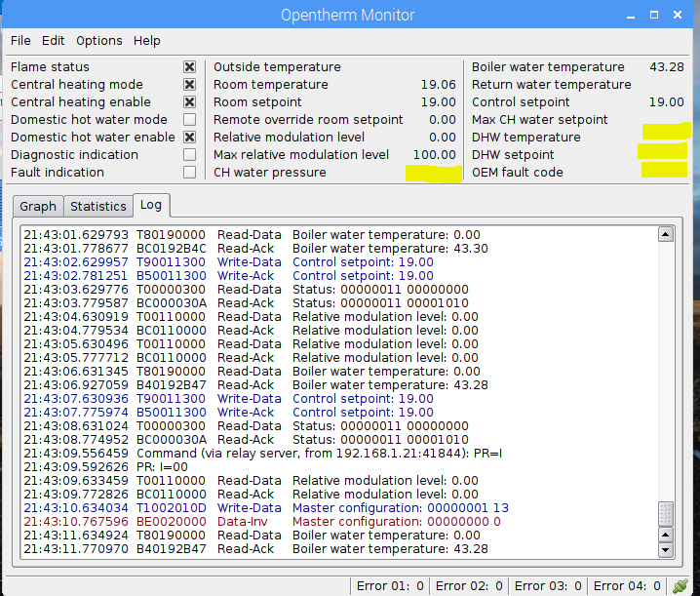700x596 pixels.
Task: Click the log scrollbar down arrow at bottom
Action: 666,550
